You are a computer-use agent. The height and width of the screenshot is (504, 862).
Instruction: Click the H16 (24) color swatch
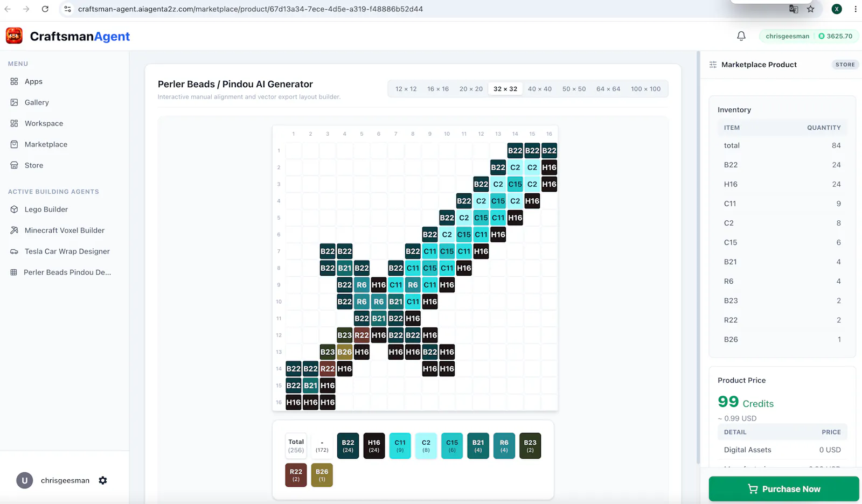[x=374, y=446]
